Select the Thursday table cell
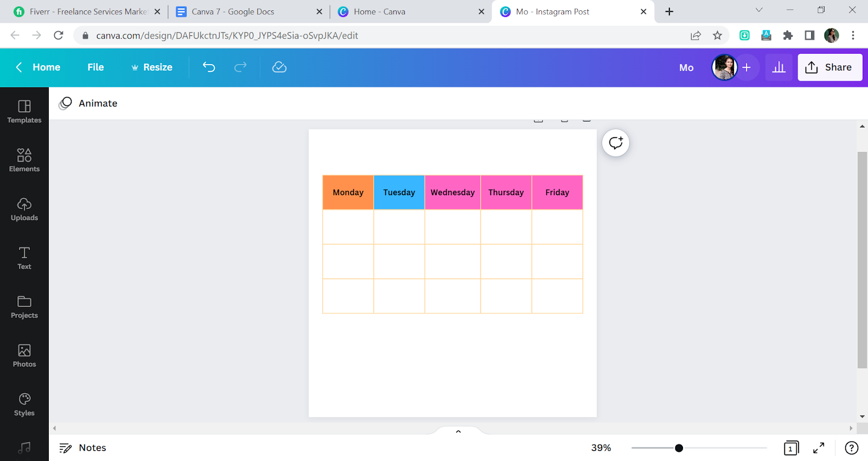Viewport: 868px width, 461px height. pos(506,193)
